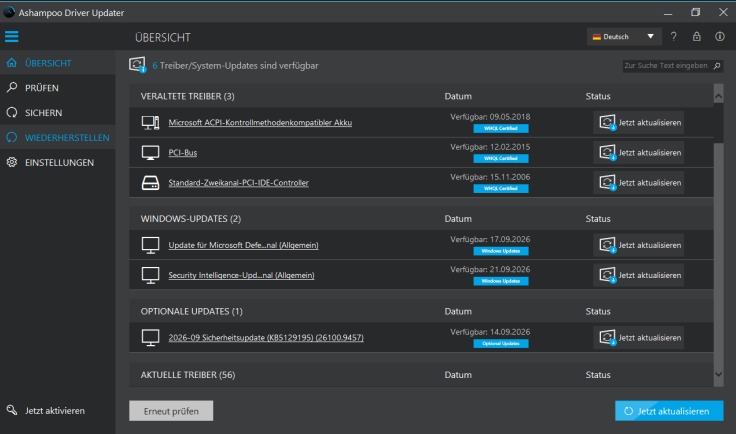
Task: Click the scrollbar up arrow
Action: [x=718, y=96]
